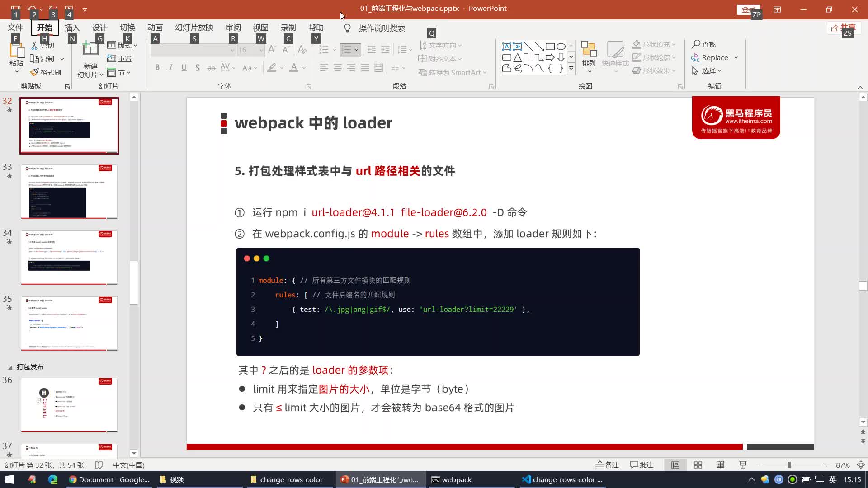
Task: Select slide 36 thumbnail
Action: tap(69, 405)
